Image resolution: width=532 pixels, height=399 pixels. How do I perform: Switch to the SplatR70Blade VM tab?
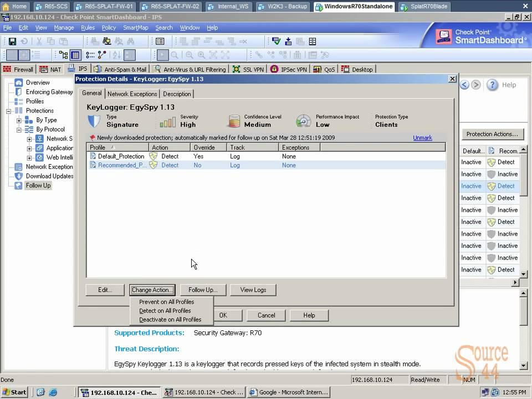(424, 6)
